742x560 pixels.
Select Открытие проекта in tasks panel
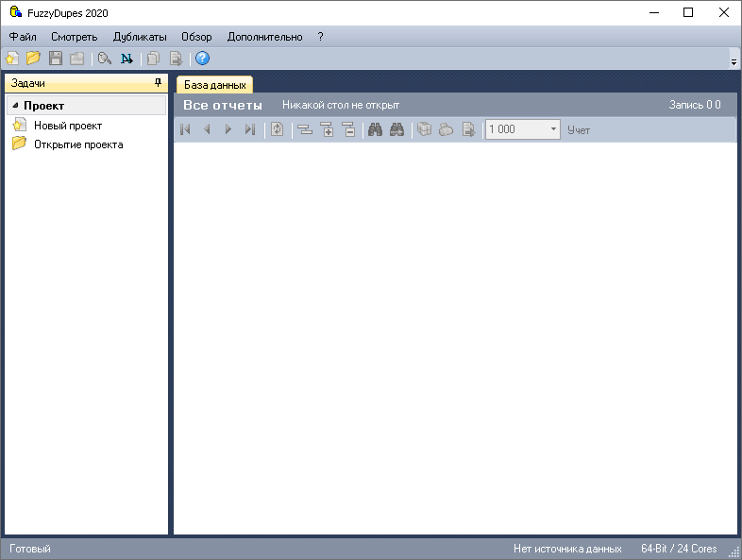[x=78, y=144]
